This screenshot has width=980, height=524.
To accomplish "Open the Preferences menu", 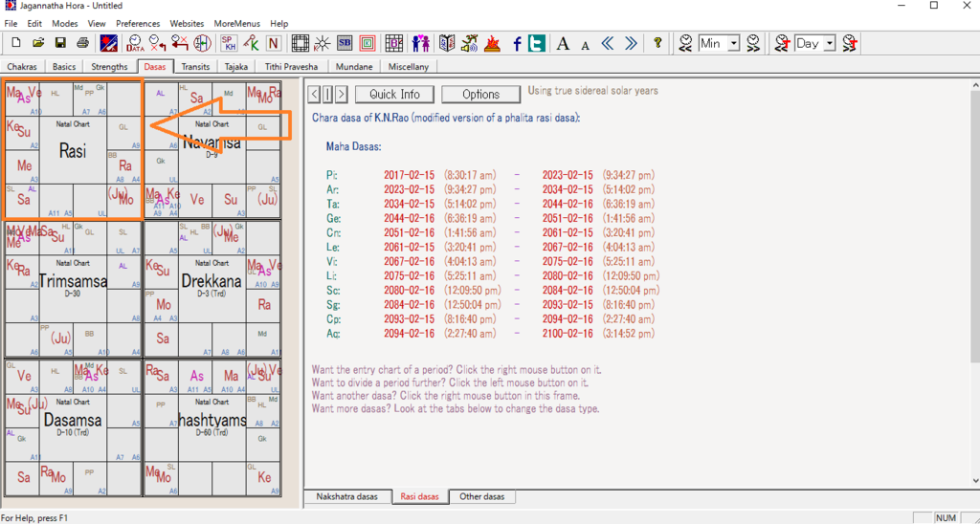I will (138, 24).
